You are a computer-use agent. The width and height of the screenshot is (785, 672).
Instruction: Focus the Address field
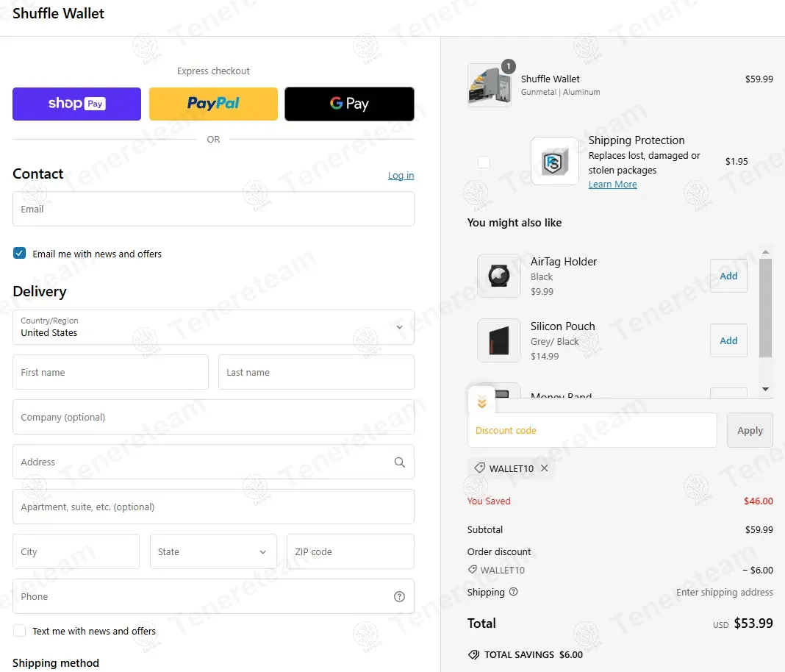[x=213, y=462]
